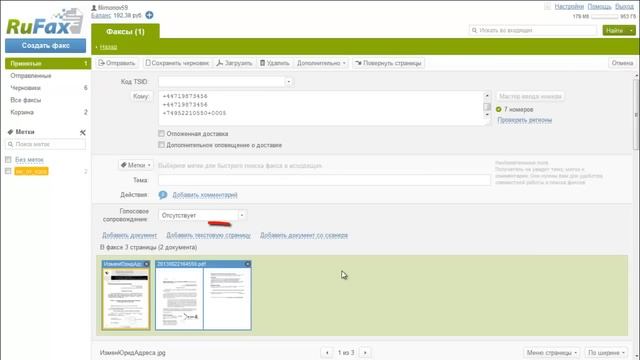Click Удалить with trash icon
Viewport: 640px width, 360px height.
click(x=275, y=63)
